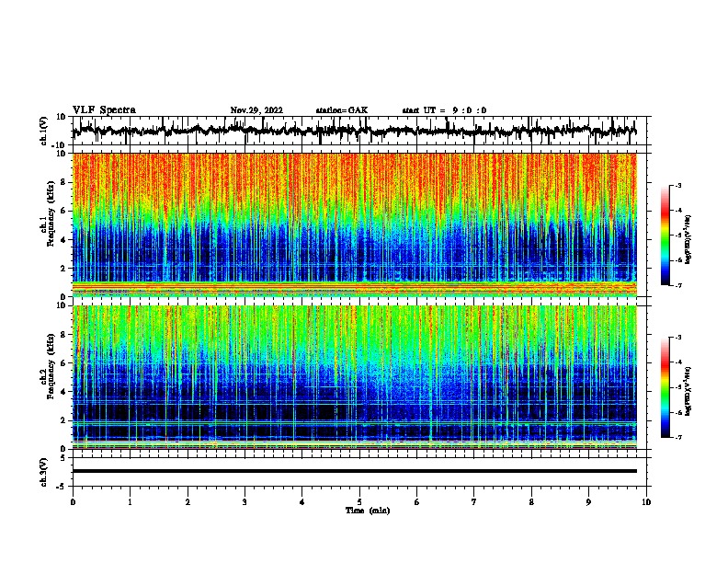
Task: Click time axis tick label "0"
Action: click(x=73, y=502)
